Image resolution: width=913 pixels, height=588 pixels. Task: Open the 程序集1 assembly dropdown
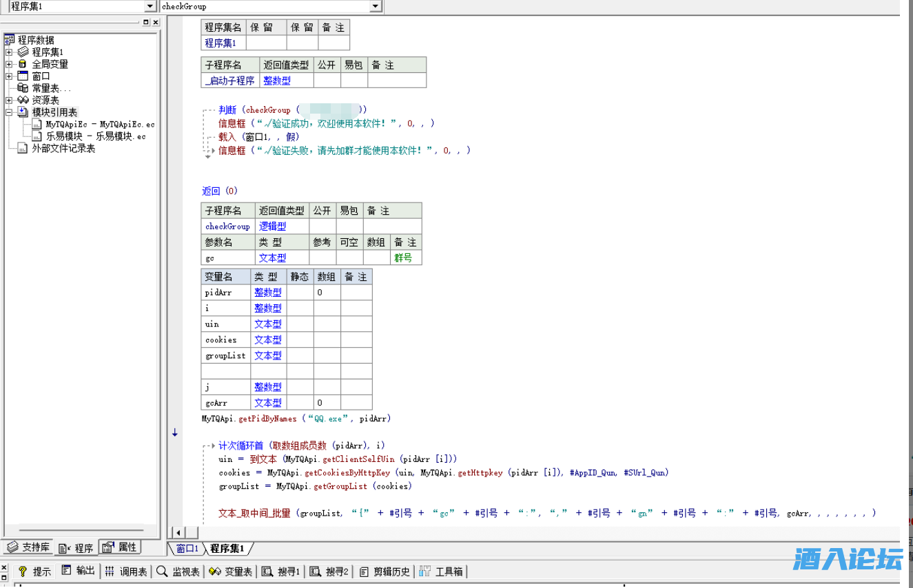pos(152,6)
